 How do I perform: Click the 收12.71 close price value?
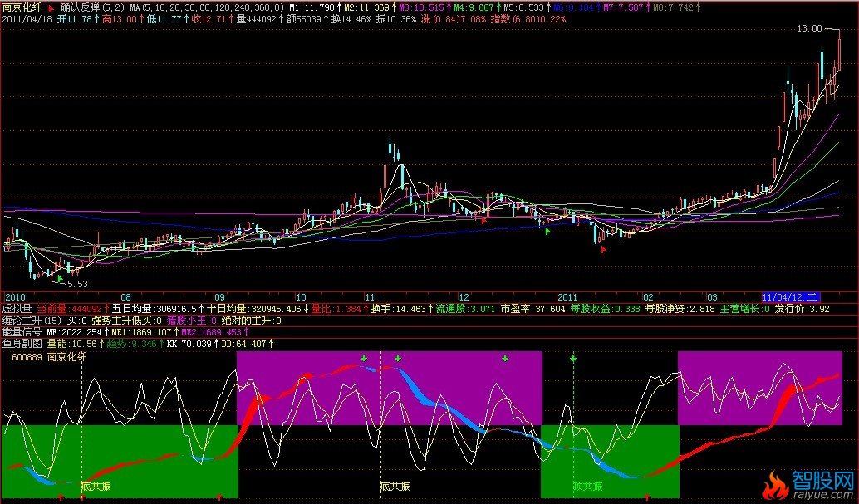point(209,19)
